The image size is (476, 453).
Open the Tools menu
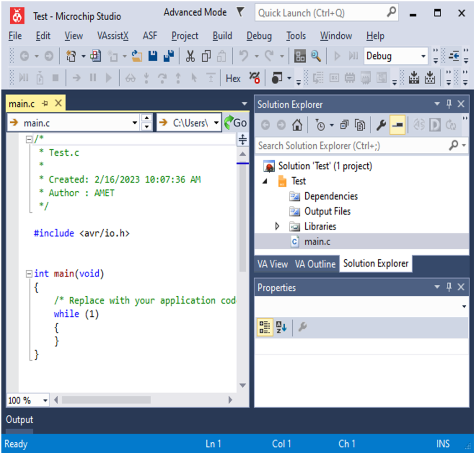(296, 36)
